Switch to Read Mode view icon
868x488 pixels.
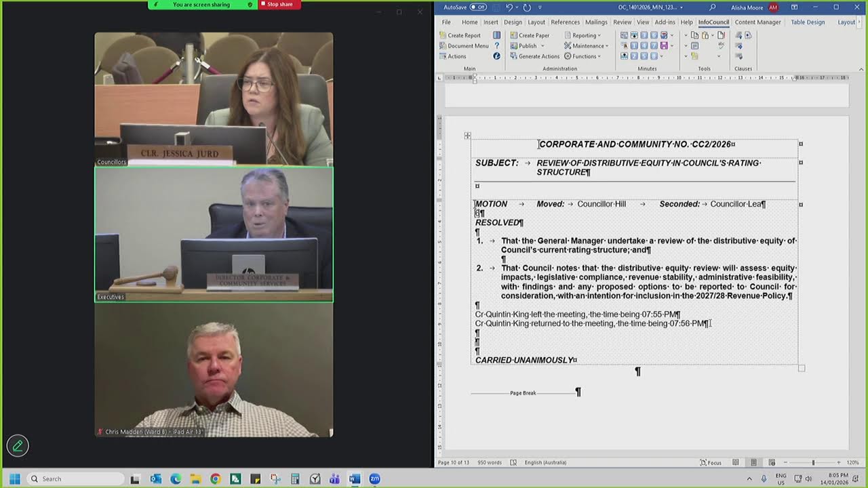(x=736, y=462)
